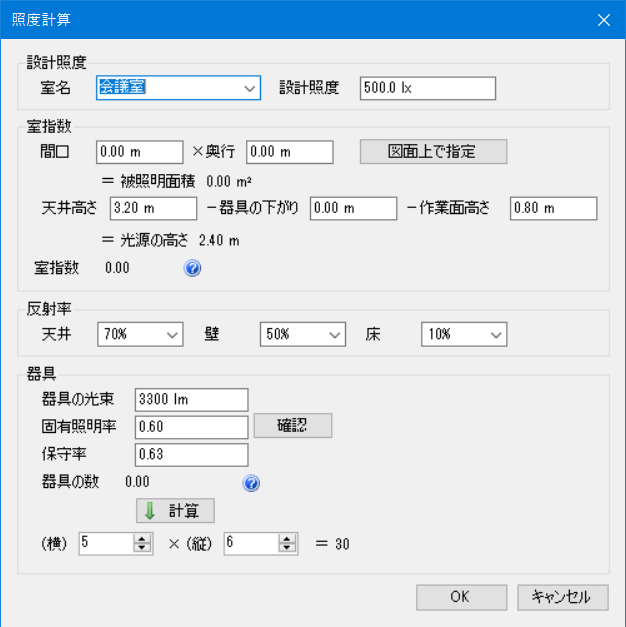Decrease the (横) spinner value
626x627 pixels.
(x=142, y=548)
